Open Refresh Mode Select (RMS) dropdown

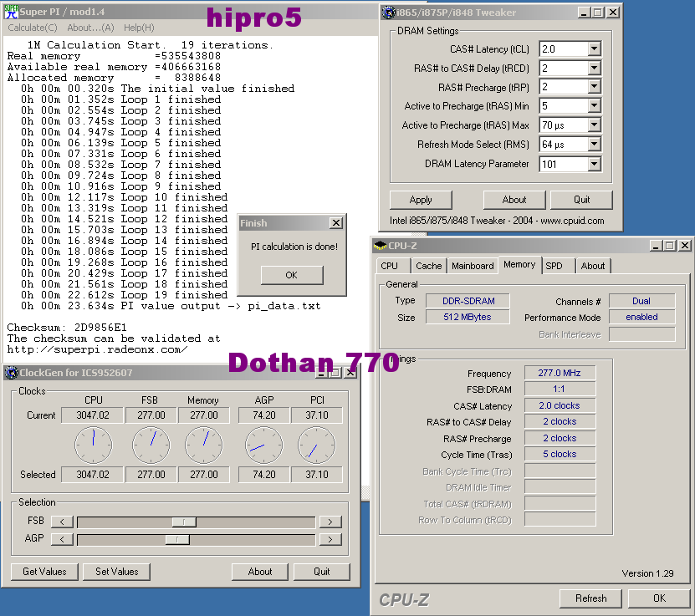[x=594, y=144]
